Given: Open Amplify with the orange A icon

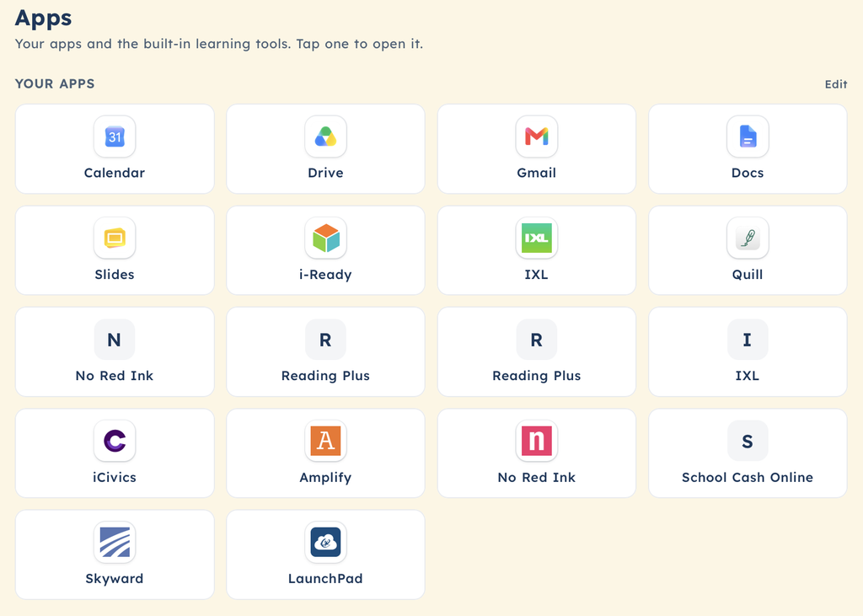Looking at the screenshot, I should pyautogui.click(x=325, y=441).
